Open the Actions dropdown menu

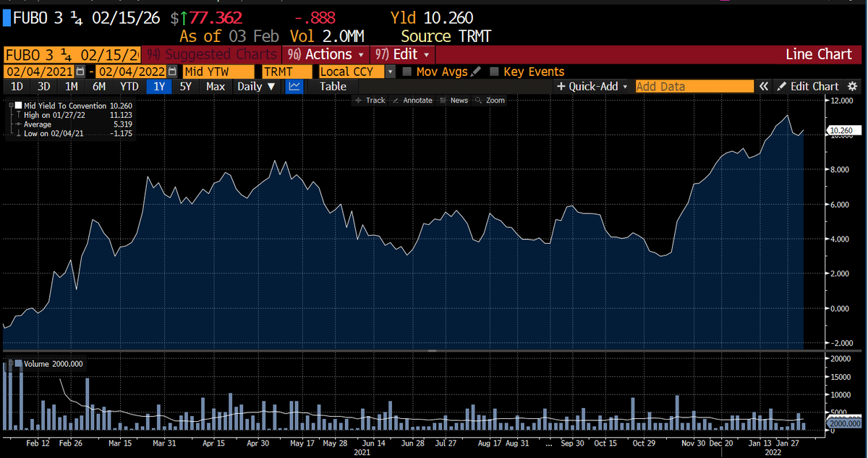tap(326, 54)
